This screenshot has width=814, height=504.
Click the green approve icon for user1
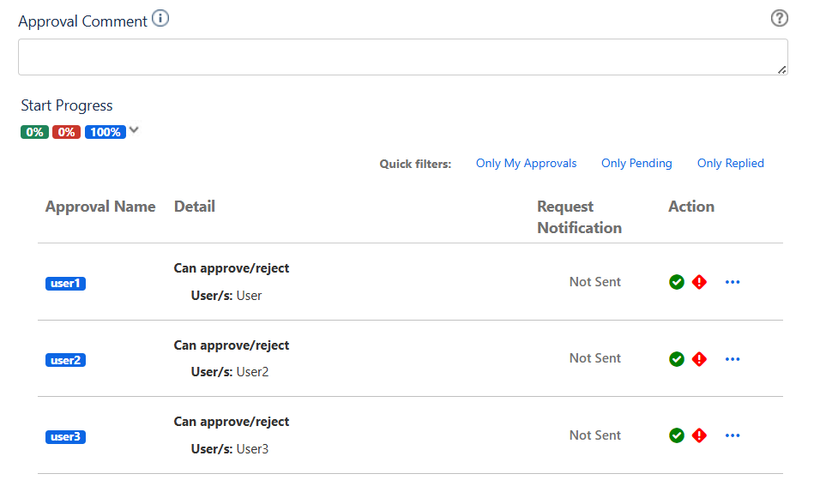pyautogui.click(x=677, y=282)
